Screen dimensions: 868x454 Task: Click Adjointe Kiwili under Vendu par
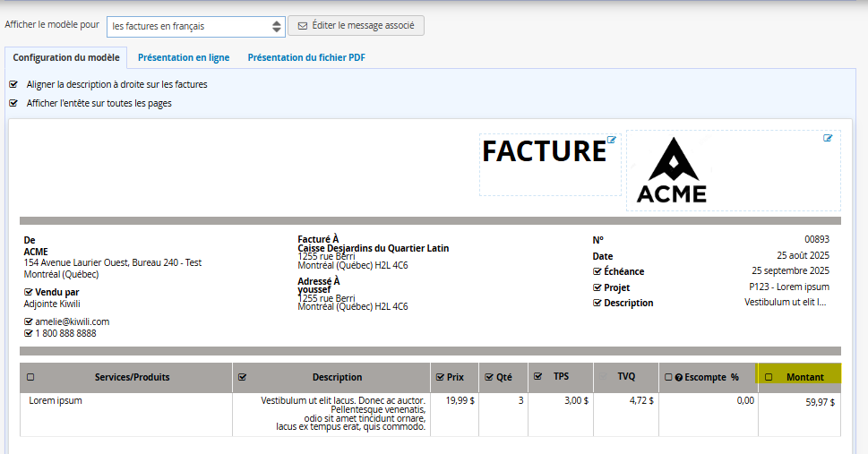52,304
